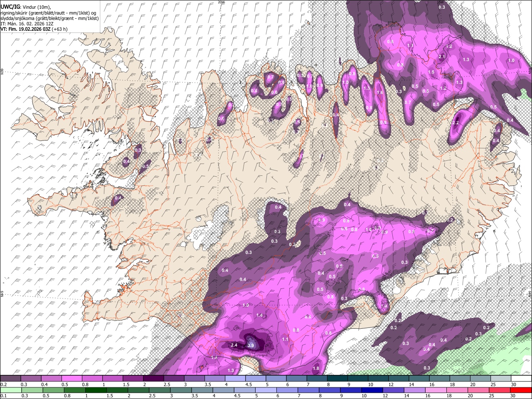Click the 'IT: Mán. 16. 02. 2026 12Z' line

point(28,24)
